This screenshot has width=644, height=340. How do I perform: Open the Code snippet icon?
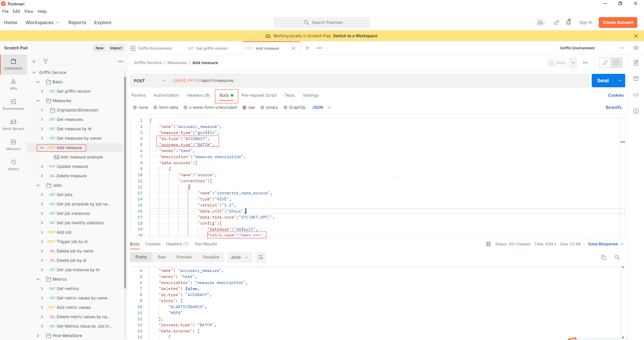[636, 95]
